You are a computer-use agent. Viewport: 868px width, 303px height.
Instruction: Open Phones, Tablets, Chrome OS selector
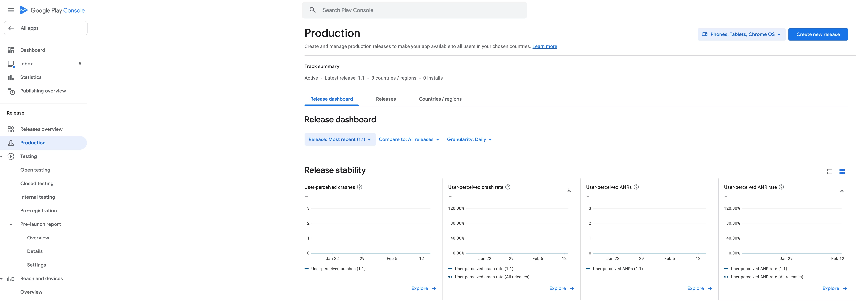tap(741, 34)
